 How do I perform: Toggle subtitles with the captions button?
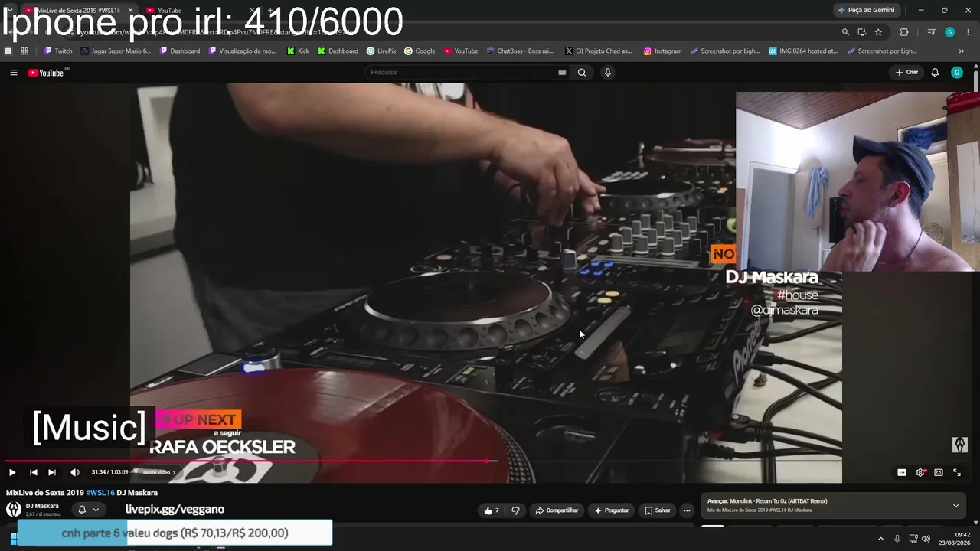tap(902, 472)
